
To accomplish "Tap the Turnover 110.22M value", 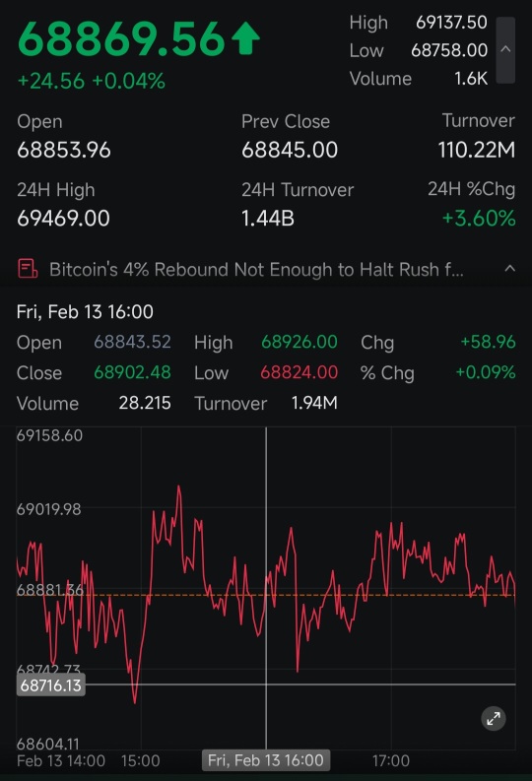I will click(x=477, y=150).
